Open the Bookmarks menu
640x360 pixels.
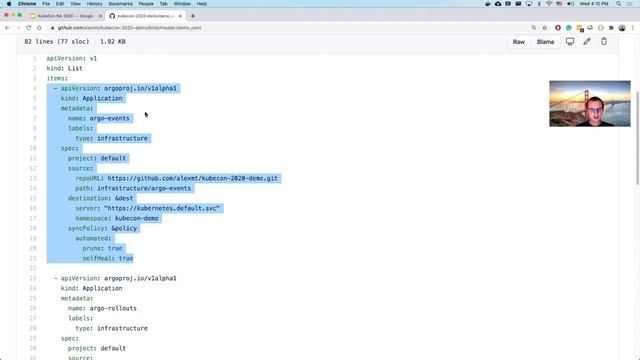[120, 4]
